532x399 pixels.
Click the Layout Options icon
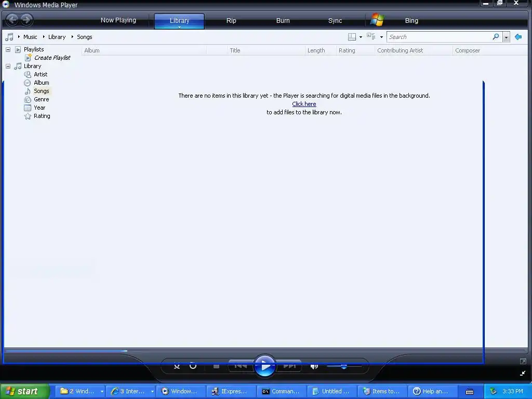[352, 37]
